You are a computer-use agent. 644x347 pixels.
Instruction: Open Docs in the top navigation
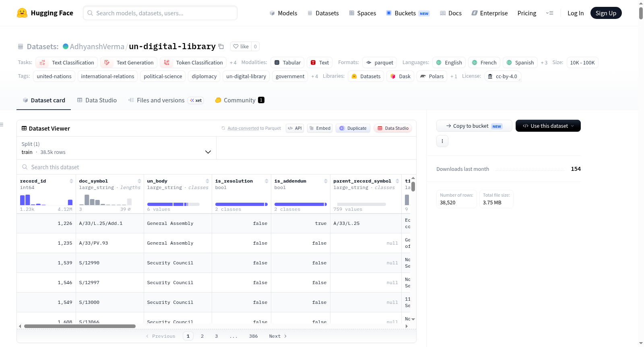(450, 13)
